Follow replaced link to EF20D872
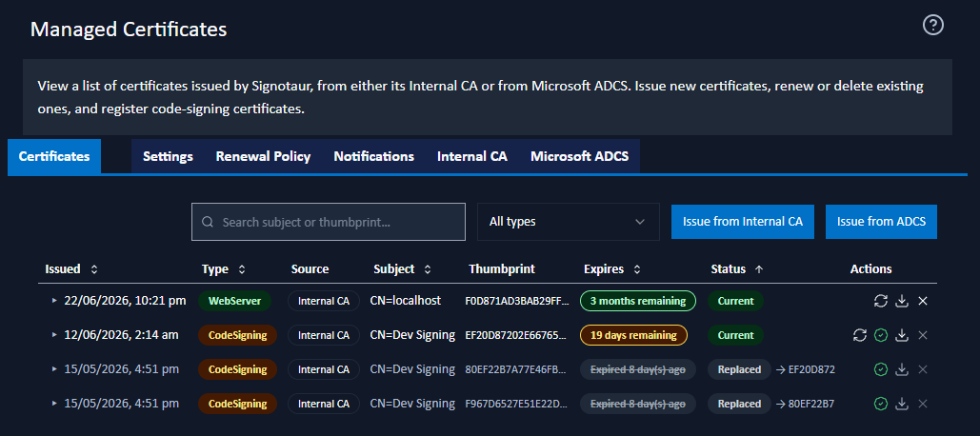Viewport: 980px width, 436px height. pos(805,369)
